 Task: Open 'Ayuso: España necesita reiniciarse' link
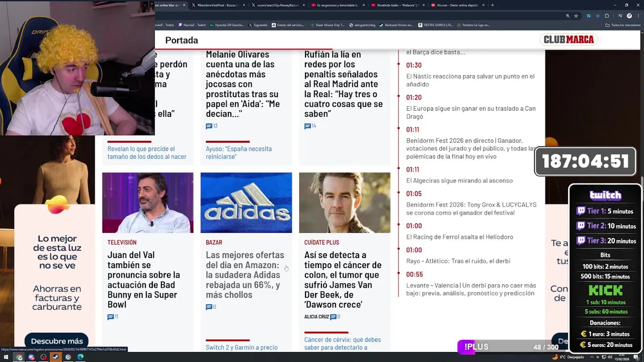[x=238, y=153]
